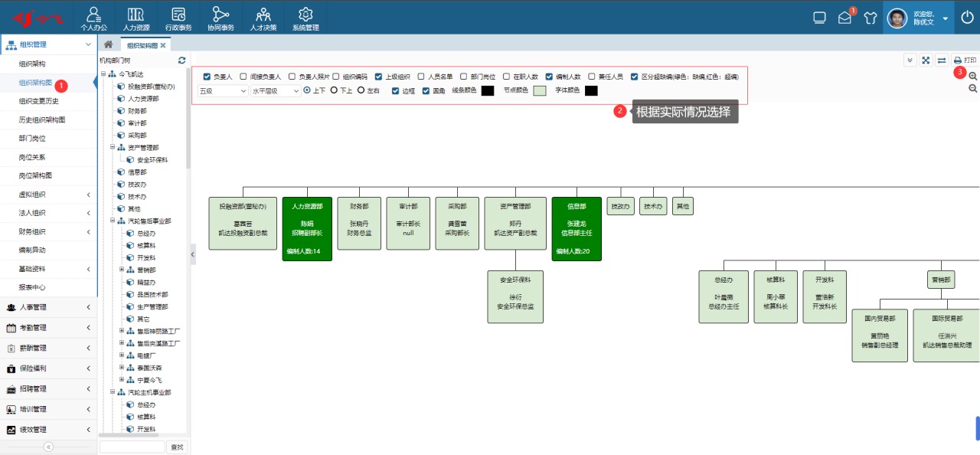Refresh the 机构部门树 tree

[181, 60]
